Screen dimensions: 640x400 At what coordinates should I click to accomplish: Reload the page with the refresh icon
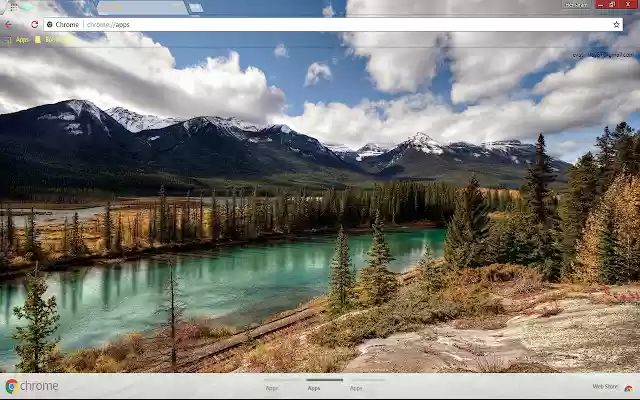coord(34,24)
